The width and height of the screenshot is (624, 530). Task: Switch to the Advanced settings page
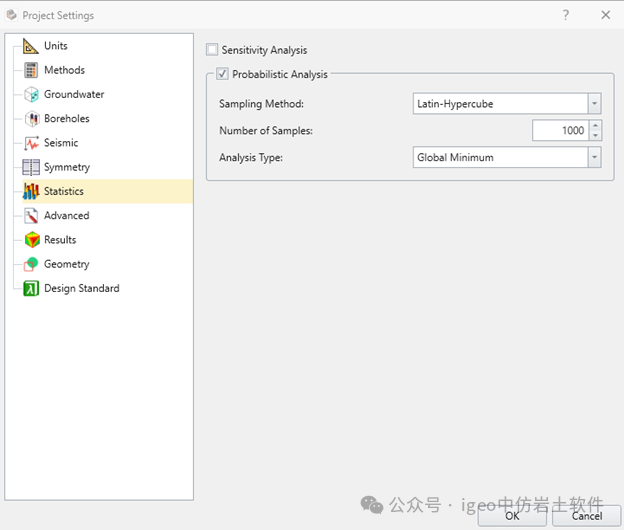pyautogui.click(x=66, y=215)
